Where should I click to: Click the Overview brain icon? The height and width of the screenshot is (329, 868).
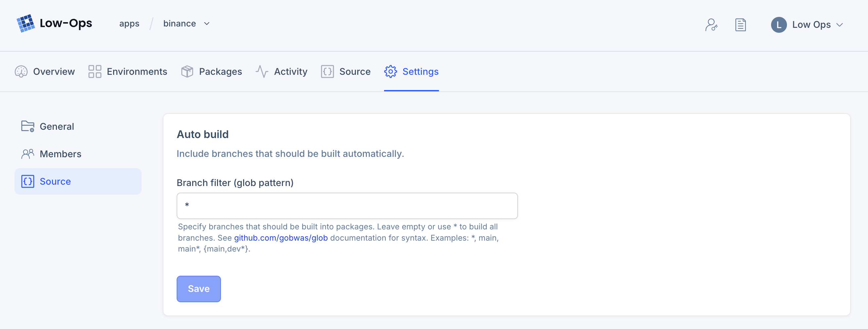tap(21, 71)
